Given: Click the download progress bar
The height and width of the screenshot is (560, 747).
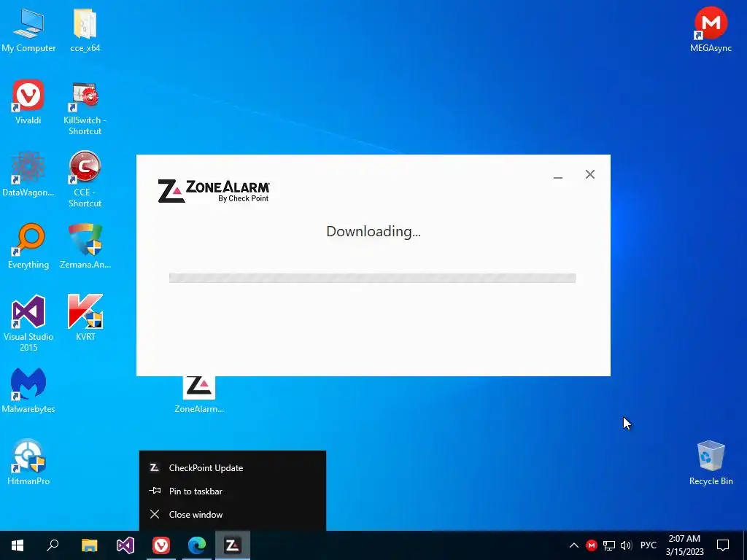Looking at the screenshot, I should (x=372, y=278).
